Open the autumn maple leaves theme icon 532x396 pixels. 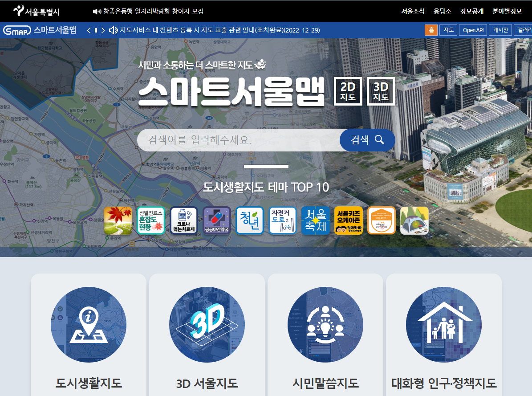click(x=118, y=221)
